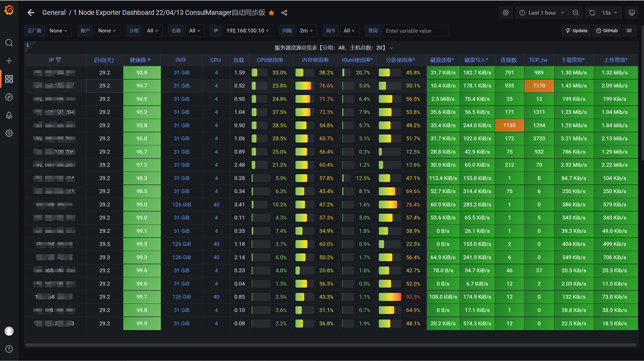Toggle TV/kiosk view mode icon

point(631,13)
